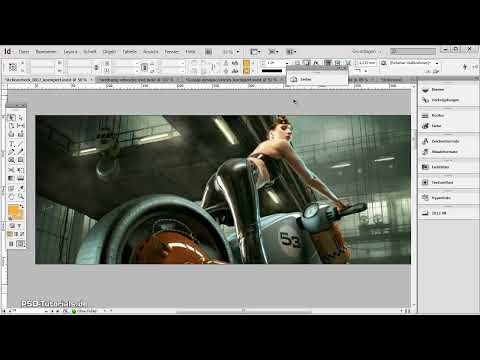Open the Grundlagen workspace switcher
Screen dimensions: 480x360
click(366, 51)
